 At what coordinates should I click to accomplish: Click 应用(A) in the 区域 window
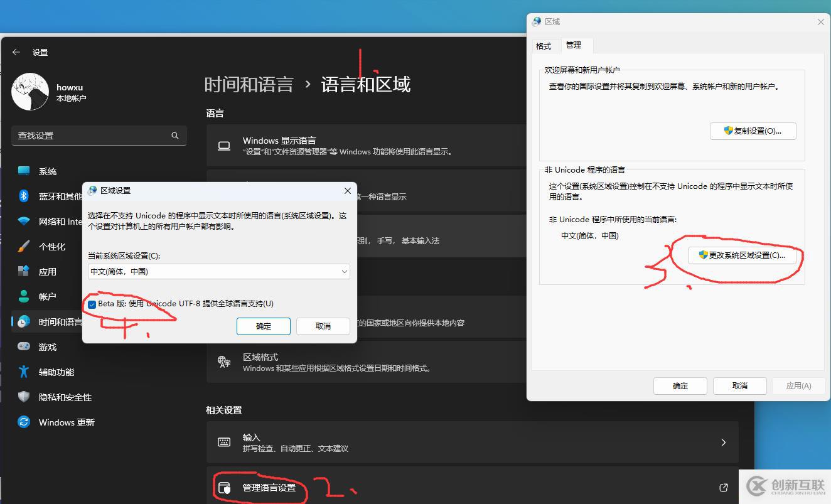tap(798, 385)
